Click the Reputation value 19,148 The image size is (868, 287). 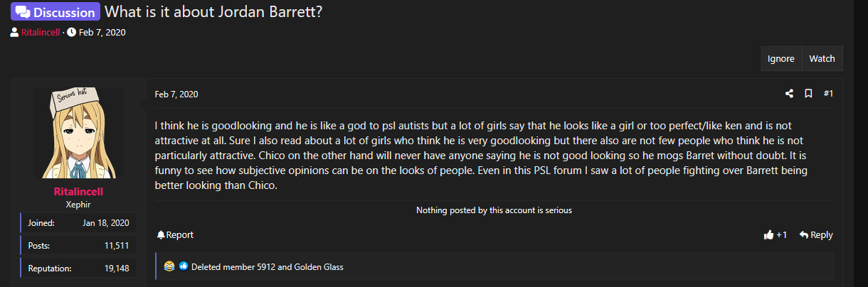point(116,269)
